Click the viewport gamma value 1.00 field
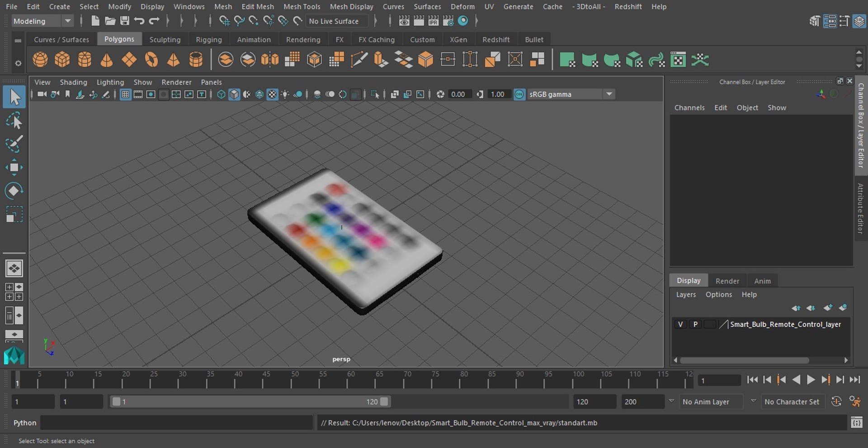 point(499,94)
